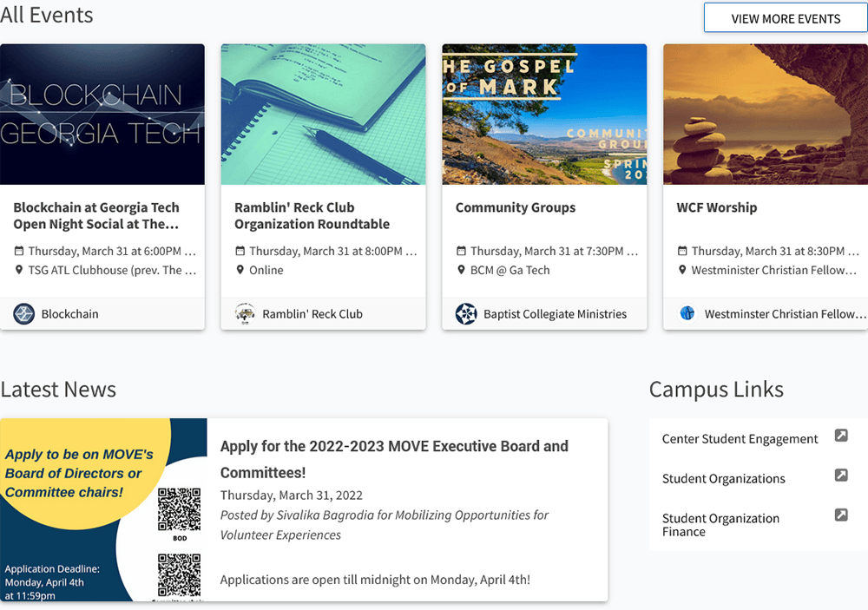
Task: Open the MOVE Executive Board news headline
Action: click(394, 459)
